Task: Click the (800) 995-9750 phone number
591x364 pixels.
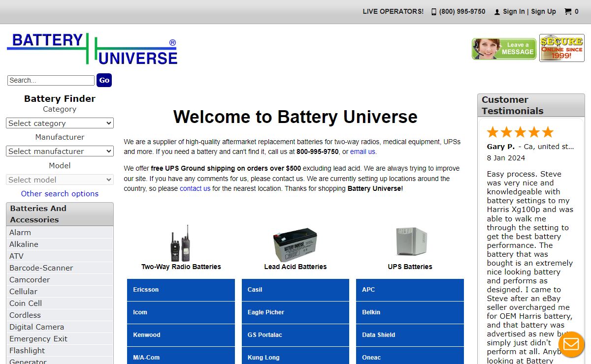Action: (x=462, y=11)
